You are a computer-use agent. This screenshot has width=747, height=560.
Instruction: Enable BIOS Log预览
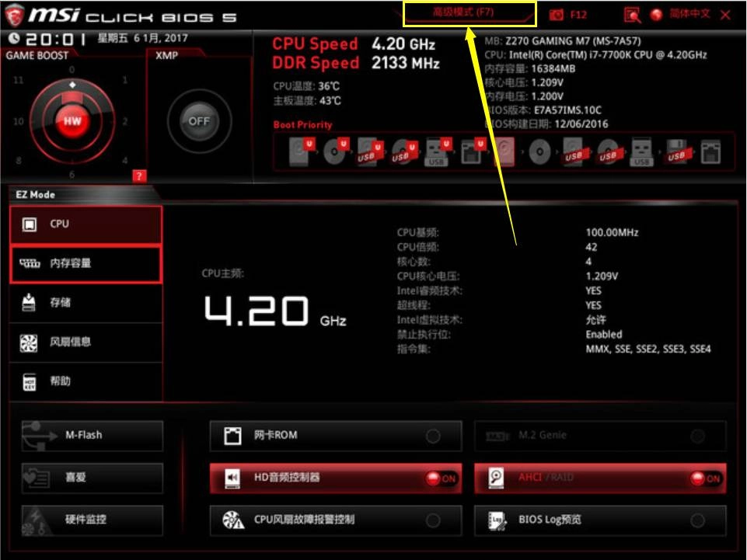coord(600,520)
